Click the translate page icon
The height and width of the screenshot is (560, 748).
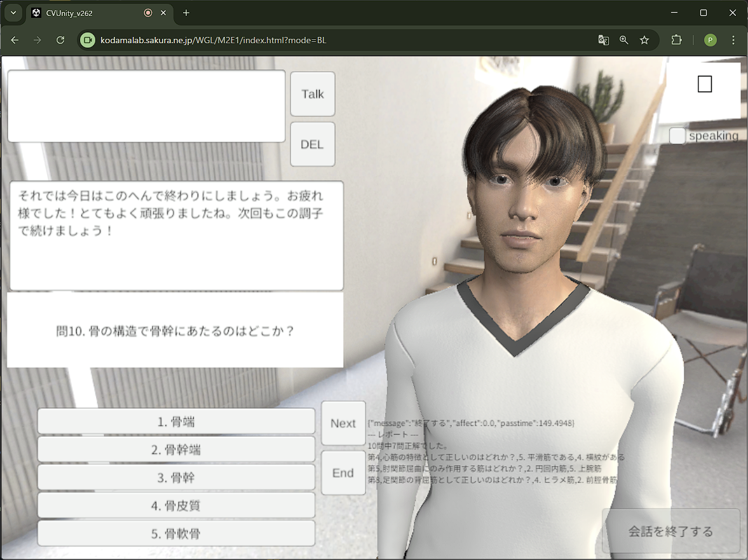pos(603,40)
